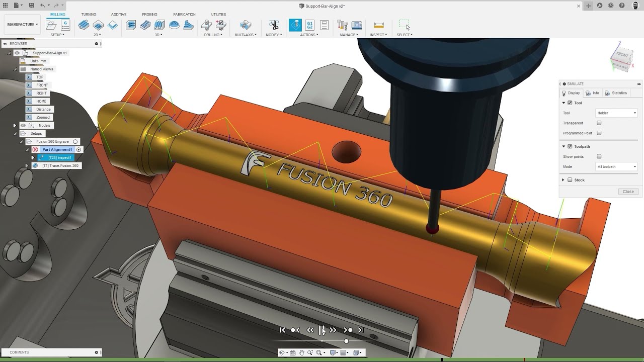
Task: Select the Ramp 3D toolpath tool
Action: click(189, 25)
